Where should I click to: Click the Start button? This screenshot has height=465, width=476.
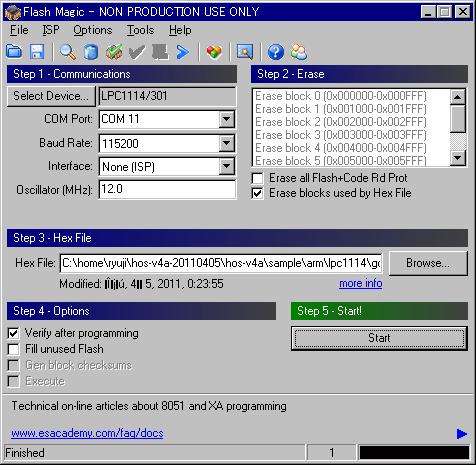pyautogui.click(x=379, y=338)
